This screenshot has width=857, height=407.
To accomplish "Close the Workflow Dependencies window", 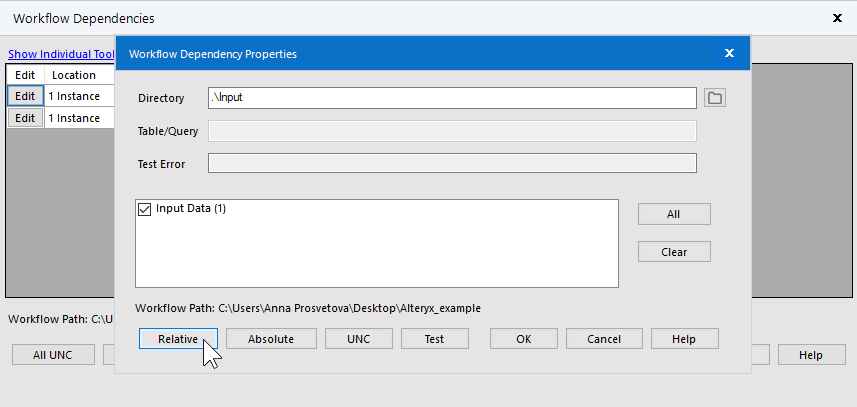I will coord(837,18).
